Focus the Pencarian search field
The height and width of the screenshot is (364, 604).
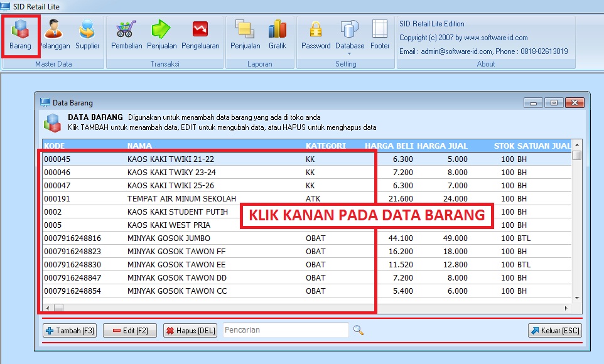pos(285,330)
